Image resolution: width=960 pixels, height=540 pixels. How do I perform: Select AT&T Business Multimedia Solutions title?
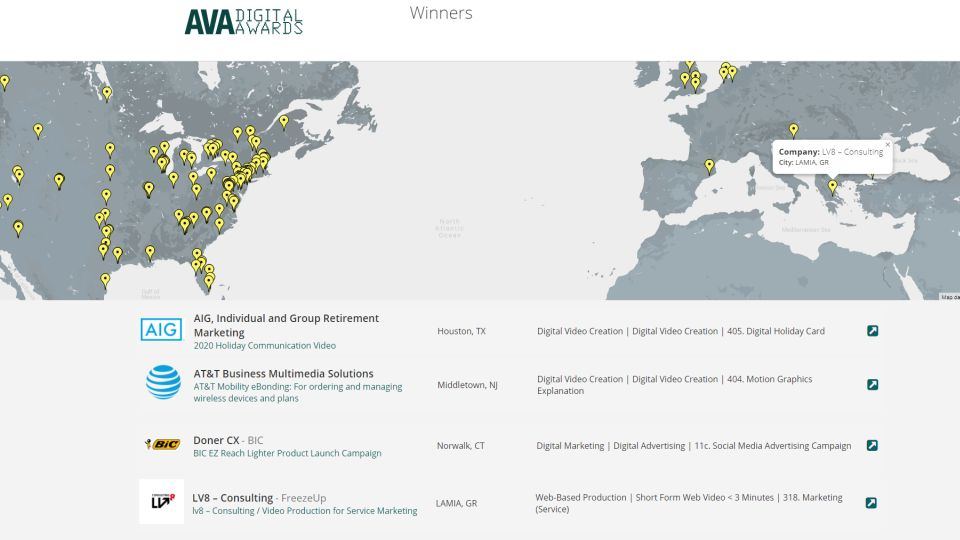click(283, 374)
